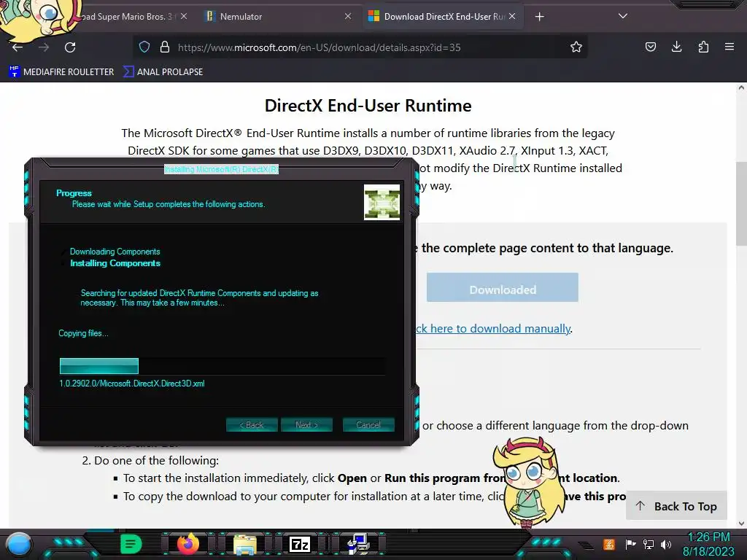Open the volume speaker tray icon
The image size is (747, 560).
pos(666,544)
